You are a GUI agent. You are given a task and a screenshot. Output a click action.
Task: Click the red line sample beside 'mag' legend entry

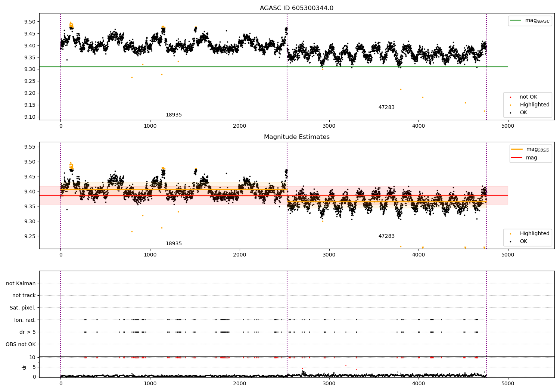tap(517, 158)
